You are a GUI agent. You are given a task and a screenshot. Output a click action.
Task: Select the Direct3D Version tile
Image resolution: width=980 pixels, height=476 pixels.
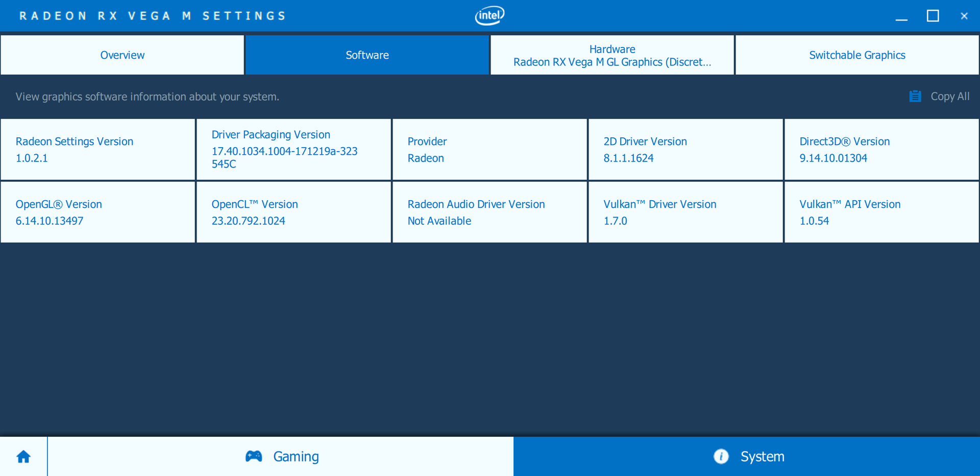coord(881,150)
